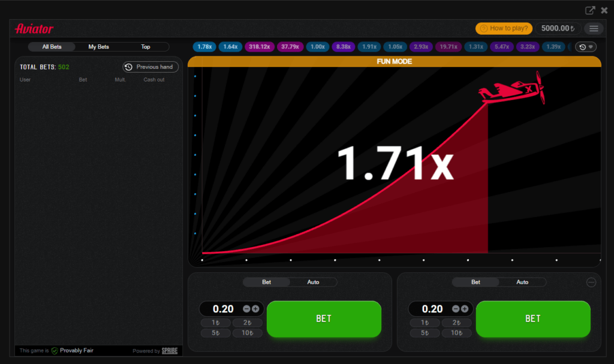This screenshot has height=364, width=614.
Task: Select the 3.23x history multiplier
Action: click(528, 47)
